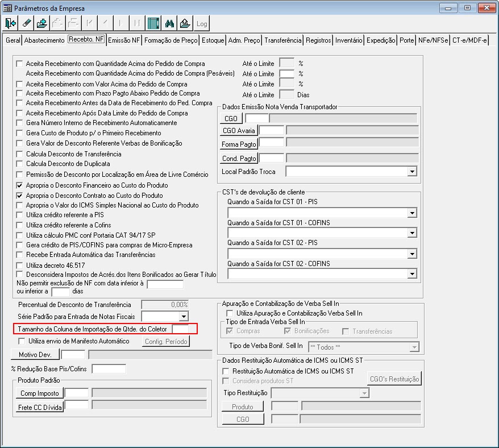Click the Forma Pagto button

coord(239,144)
